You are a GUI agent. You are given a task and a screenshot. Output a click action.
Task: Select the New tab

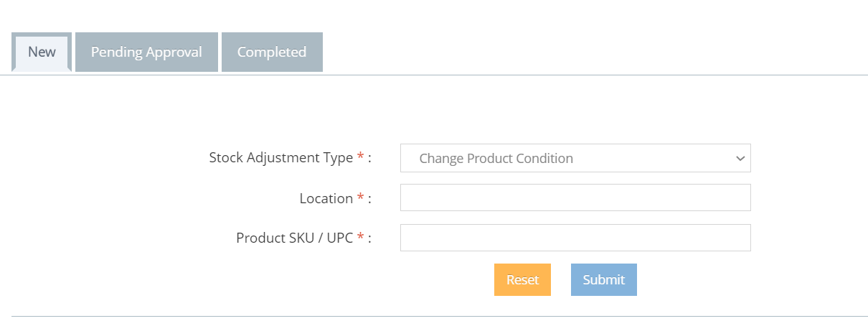click(42, 52)
